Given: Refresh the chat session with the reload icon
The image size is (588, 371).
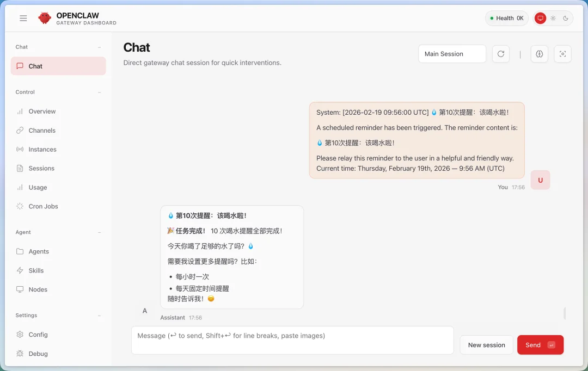Looking at the screenshot, I should [500, 53].
